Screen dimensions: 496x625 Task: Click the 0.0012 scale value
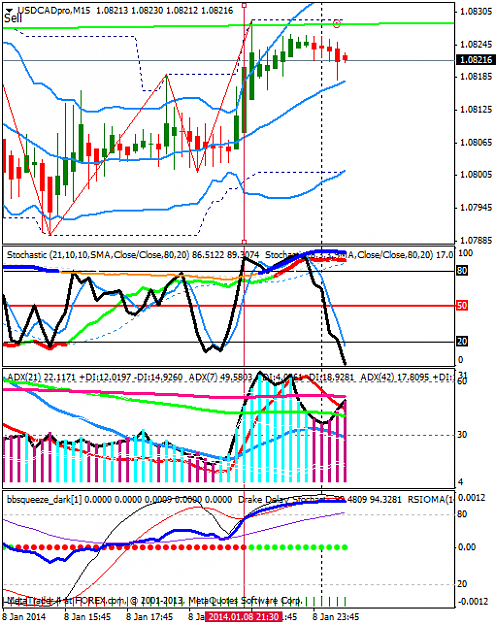pos(472,497)
